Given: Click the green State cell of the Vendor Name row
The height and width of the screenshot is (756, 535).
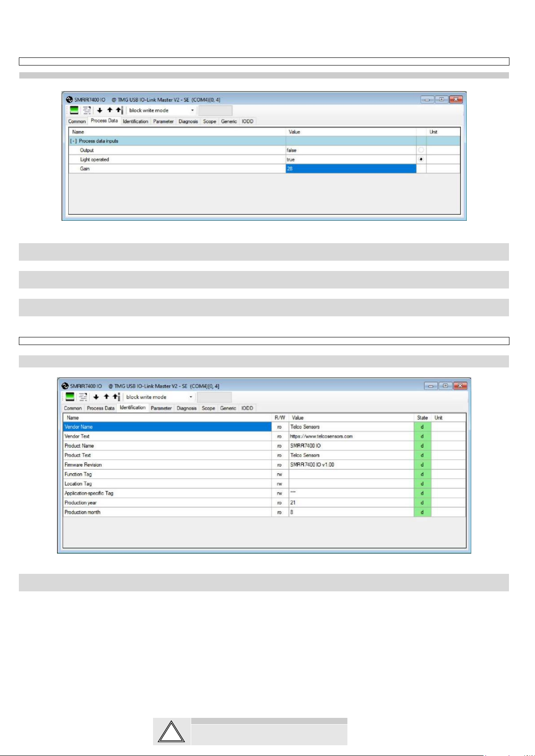Looking at the screenshot, I should 422,427.
